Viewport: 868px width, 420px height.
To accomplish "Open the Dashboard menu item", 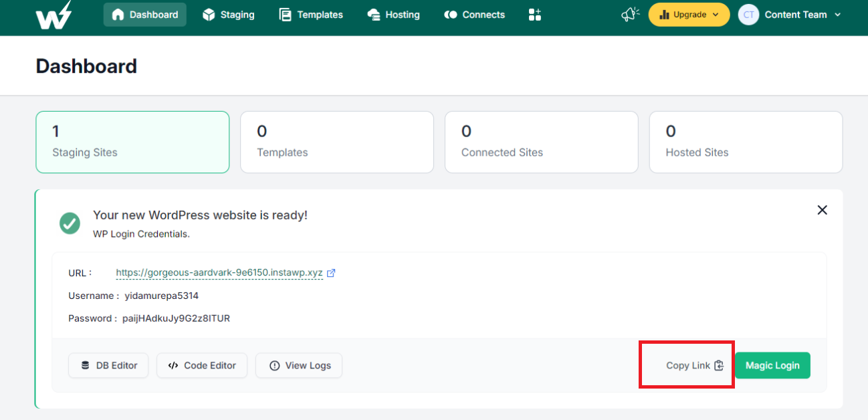I will (145, 15).
